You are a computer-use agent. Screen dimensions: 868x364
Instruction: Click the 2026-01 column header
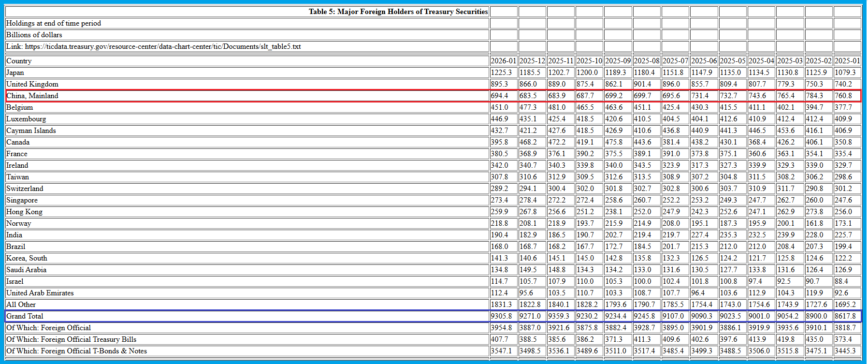(503, 61)
